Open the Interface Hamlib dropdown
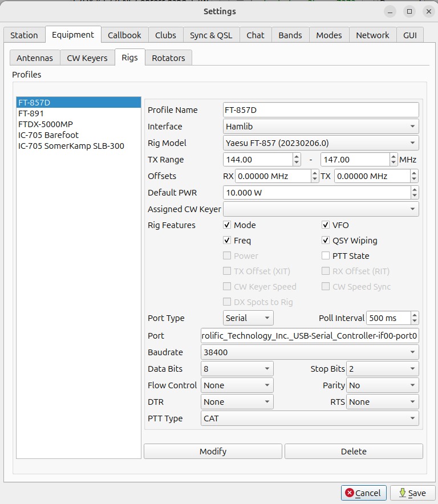The height and width of the screenshot is (504, 438). 321,127
